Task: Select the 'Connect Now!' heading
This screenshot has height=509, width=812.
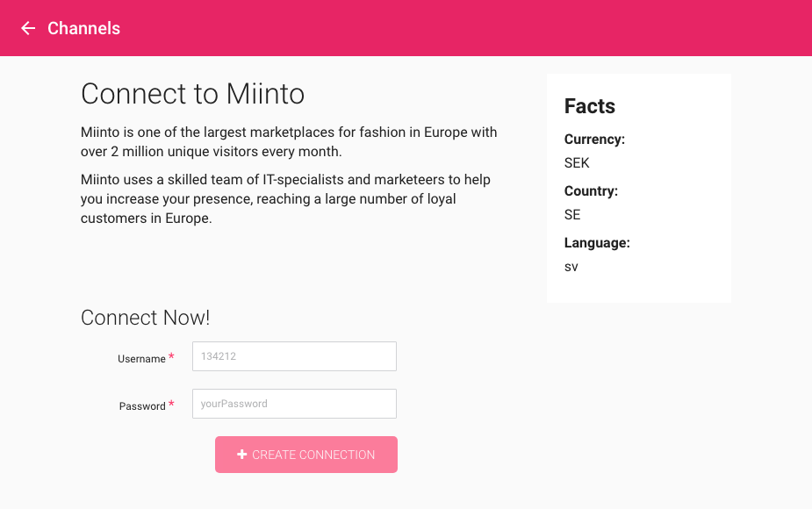Action: pos(146,318)
